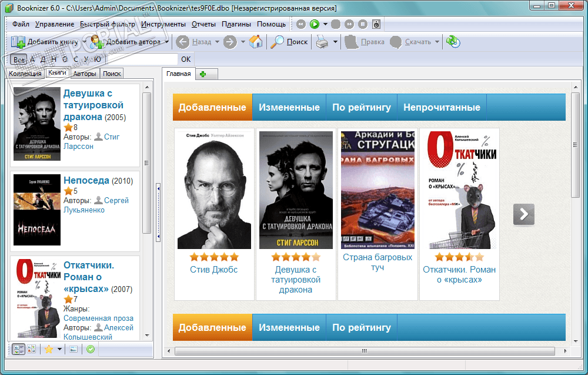This screenshot has height=375, width=588.
Task: Open the dropdown next to Add author
Action: (x=166, y=42)
